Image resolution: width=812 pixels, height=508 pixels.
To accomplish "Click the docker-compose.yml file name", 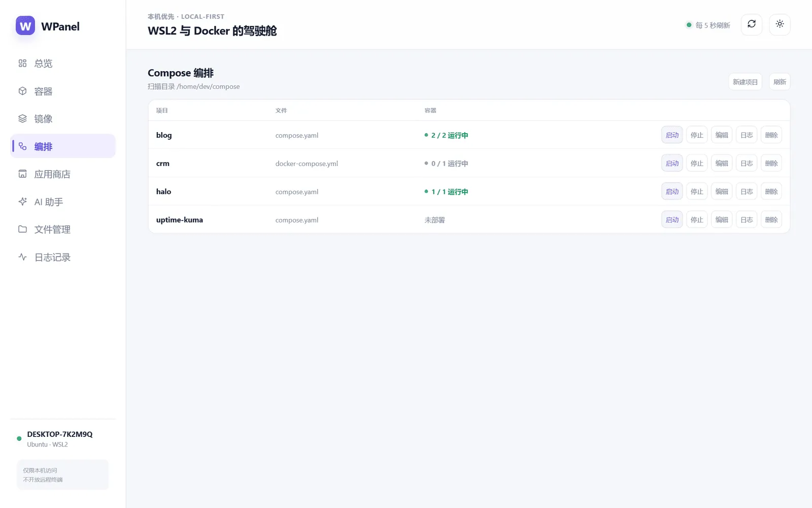I will pos(307,164).
